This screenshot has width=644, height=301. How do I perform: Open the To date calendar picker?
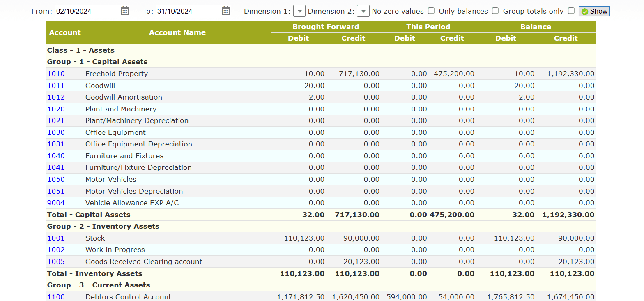[x=226, y=11]
